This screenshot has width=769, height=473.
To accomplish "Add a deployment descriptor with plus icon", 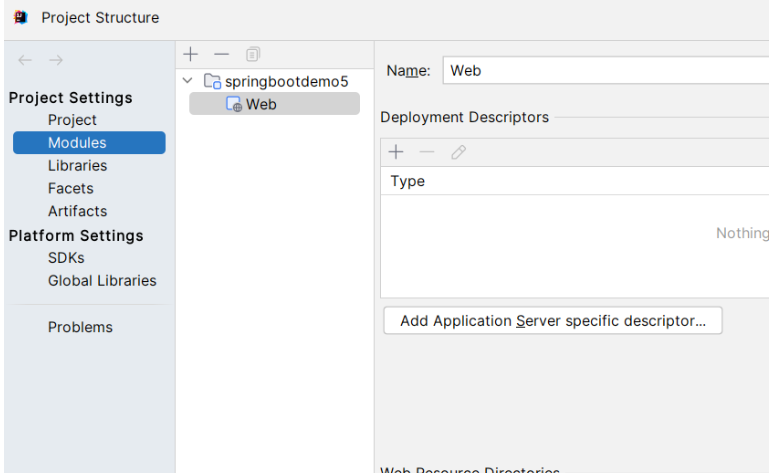I will click(x=396, y=152).
